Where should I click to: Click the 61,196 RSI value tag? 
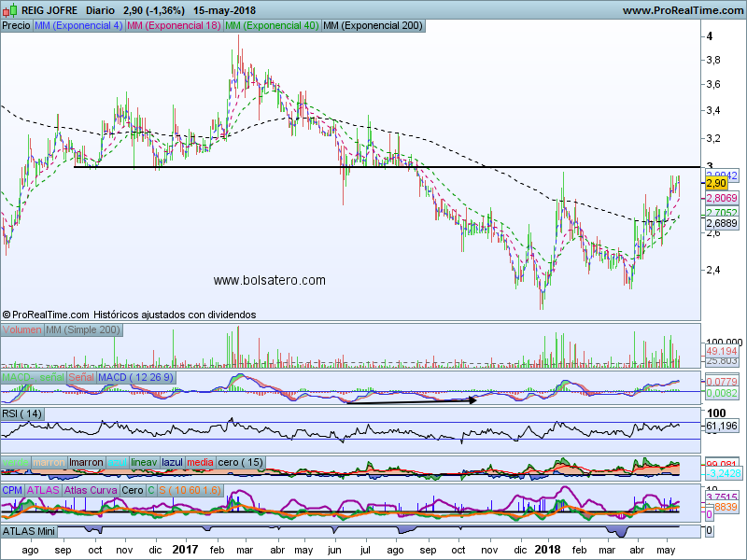[724, 426]
